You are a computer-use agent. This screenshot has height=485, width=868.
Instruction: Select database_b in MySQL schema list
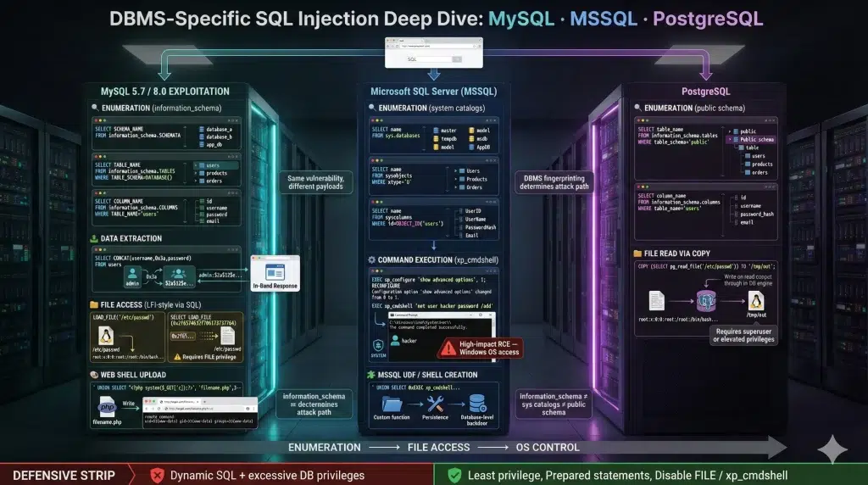click(215, 137)
